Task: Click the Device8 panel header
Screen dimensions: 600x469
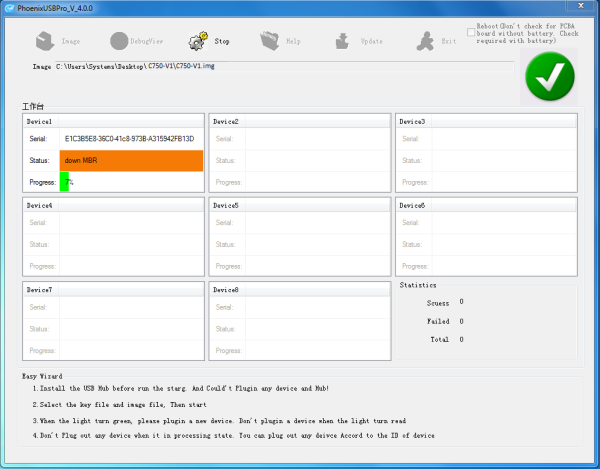Action: click(300, 290)
